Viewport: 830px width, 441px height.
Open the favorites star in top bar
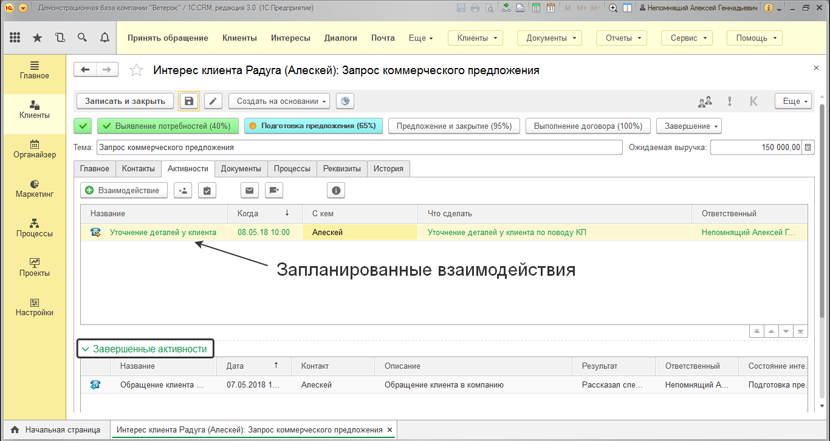click(37, 38)
